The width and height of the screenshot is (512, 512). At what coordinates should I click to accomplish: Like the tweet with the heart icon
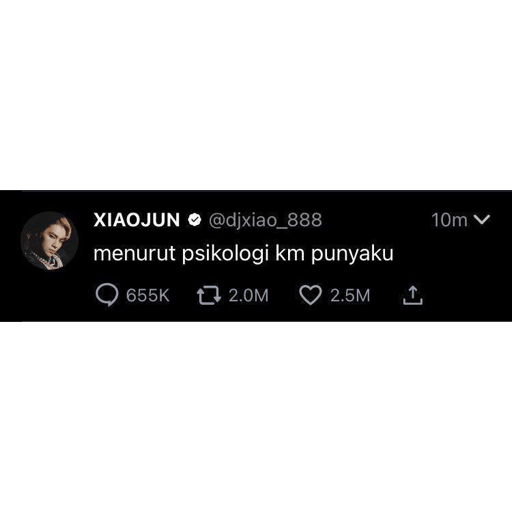[310, 295]
